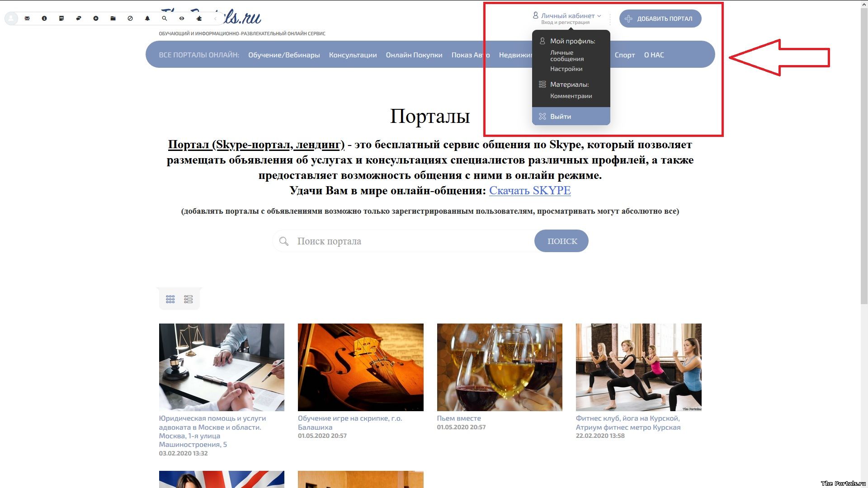Switch to grid view layout
868x488 pixels.
coord(170,299)
